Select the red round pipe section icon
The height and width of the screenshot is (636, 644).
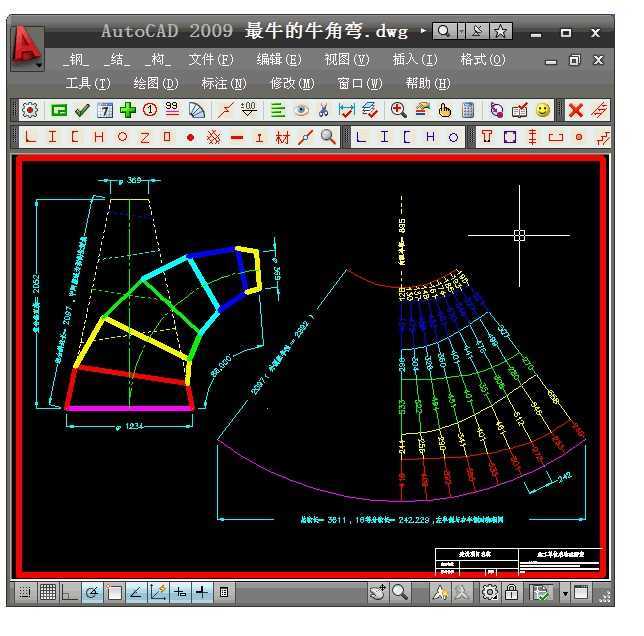[x=122, y=137]
